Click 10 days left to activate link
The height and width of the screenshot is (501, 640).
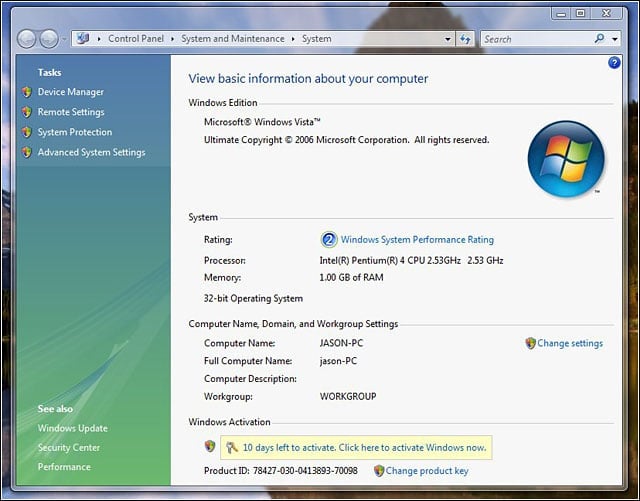[364, 448]
